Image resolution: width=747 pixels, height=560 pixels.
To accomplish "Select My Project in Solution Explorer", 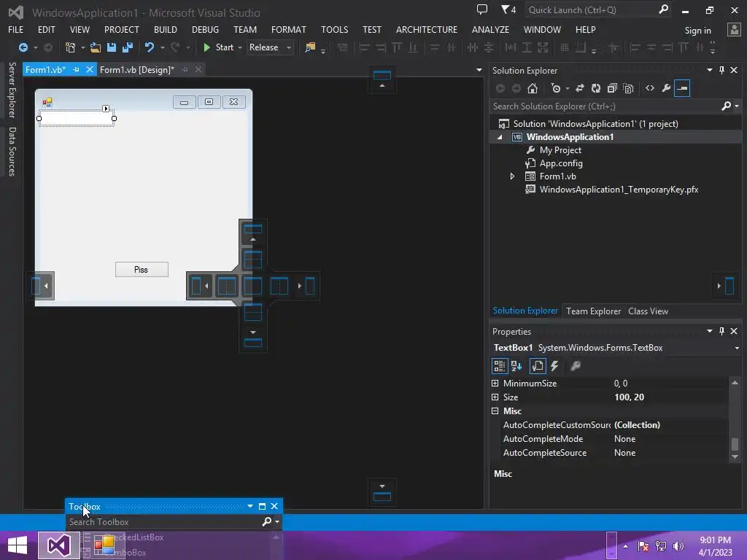I will (x=560, y=150).
